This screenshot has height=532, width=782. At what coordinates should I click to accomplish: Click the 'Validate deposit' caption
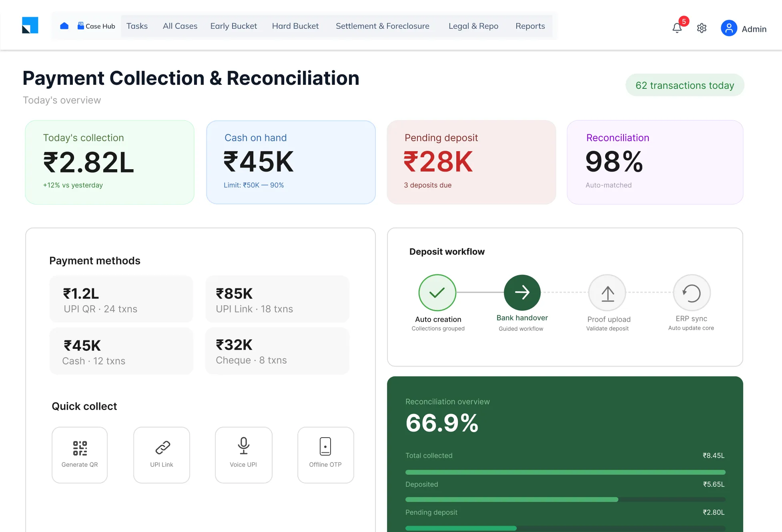click(608, 328)
